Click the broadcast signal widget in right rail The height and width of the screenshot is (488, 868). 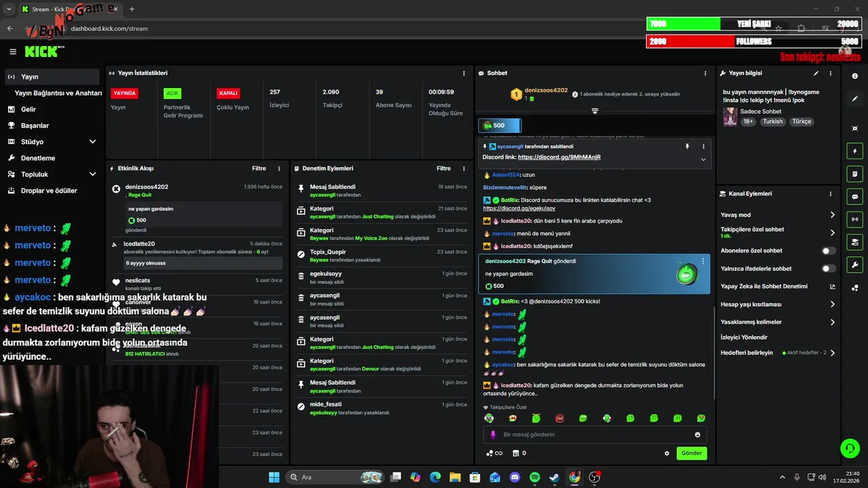click(x=855, y=219)
